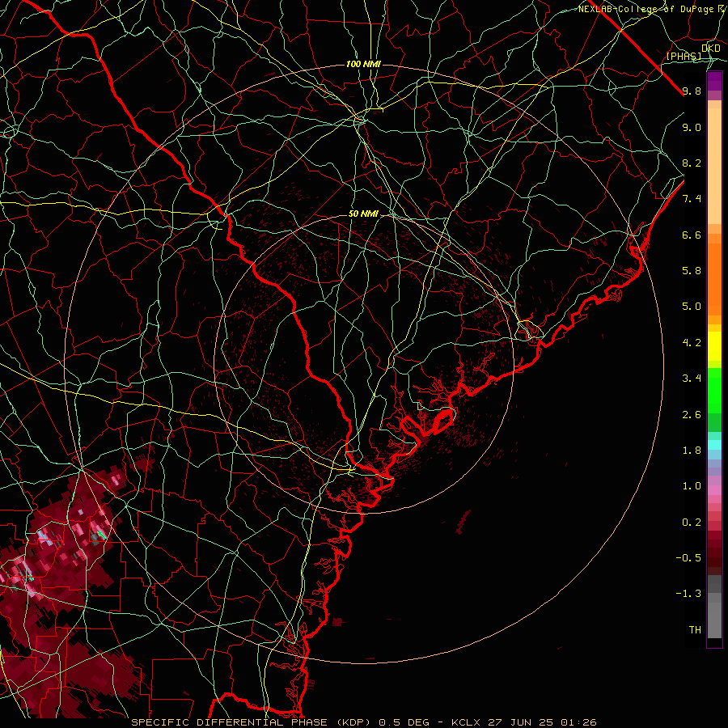Image resolution: width=728 pixels, height=728 pixels.
Task: Click the 4.2 value on the scale
Action: point(692,343)
